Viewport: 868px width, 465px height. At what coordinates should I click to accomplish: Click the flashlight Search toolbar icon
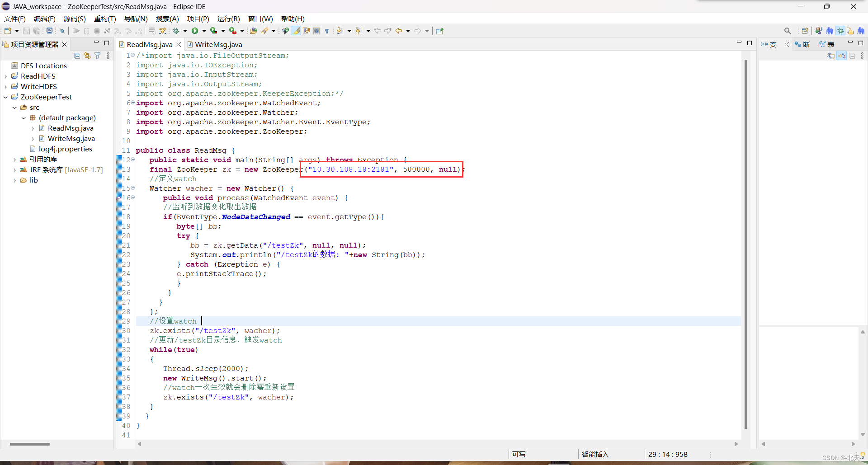click(265, 31)
